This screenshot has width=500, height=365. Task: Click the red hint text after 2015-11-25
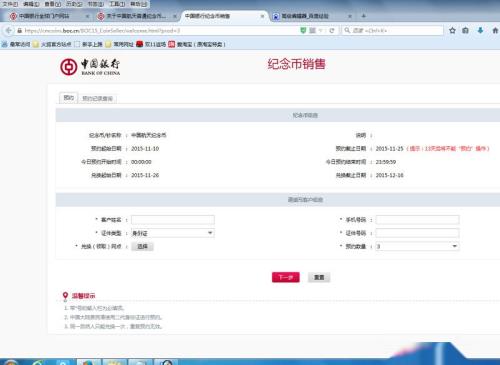pos(447,148)
